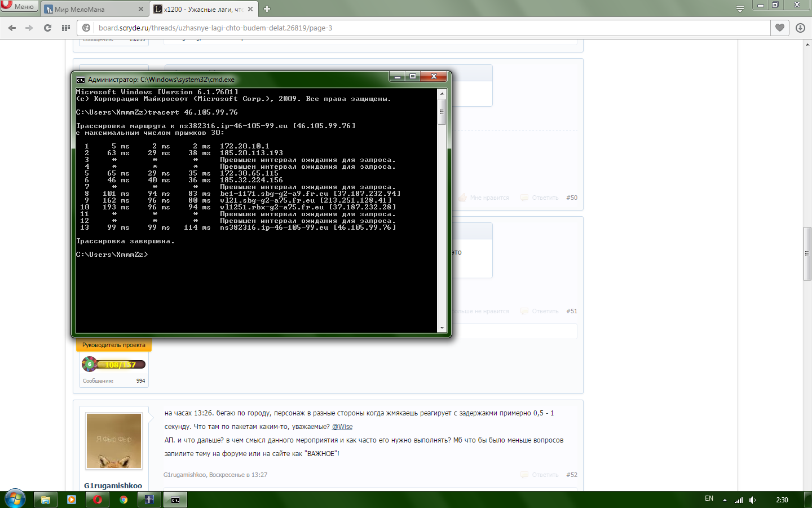Open a new browser tab
Viewport: 812px width, 508px height.
click(x=267, y=8)
